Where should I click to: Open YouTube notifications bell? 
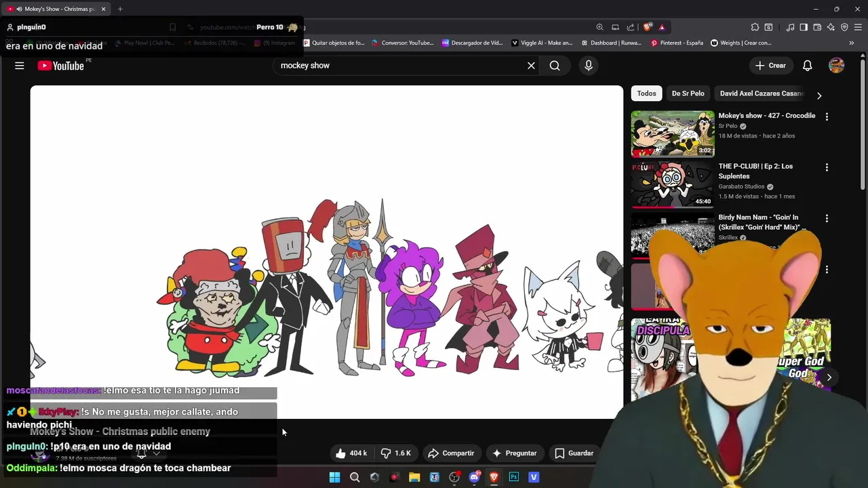click(807, 66)
